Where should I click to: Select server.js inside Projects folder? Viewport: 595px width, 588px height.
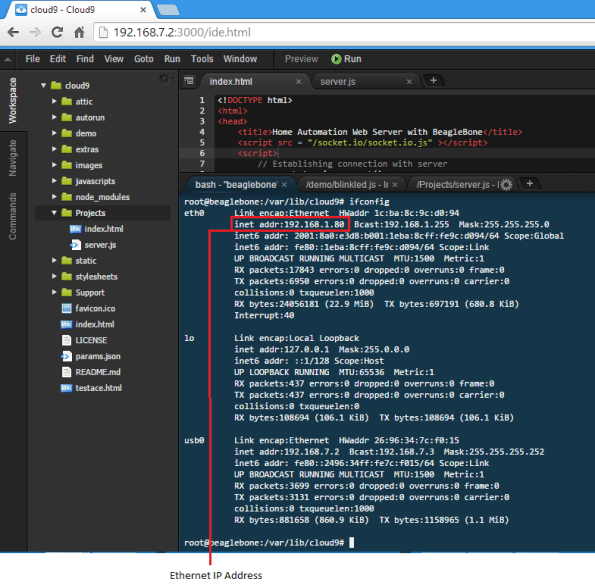point(100,245)
